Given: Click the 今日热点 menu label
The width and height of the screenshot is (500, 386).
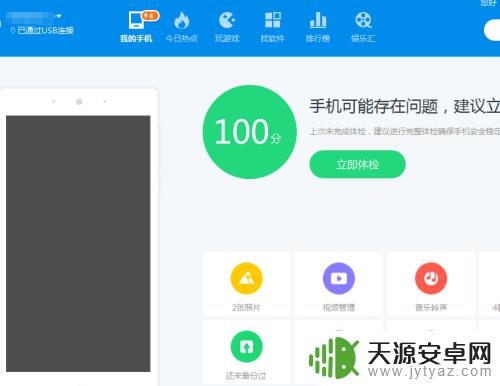Looking at the screenshot, I should pos(181,39).
